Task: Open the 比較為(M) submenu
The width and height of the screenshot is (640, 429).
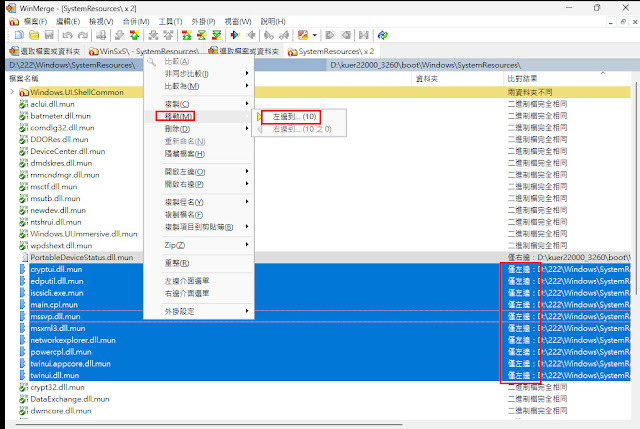Action: tap(200, 86)
